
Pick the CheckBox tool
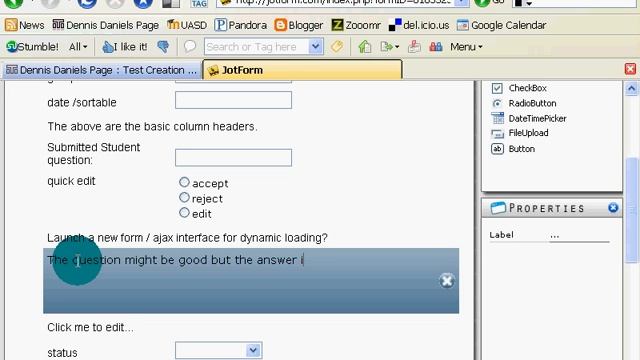(x=519, y=88)
